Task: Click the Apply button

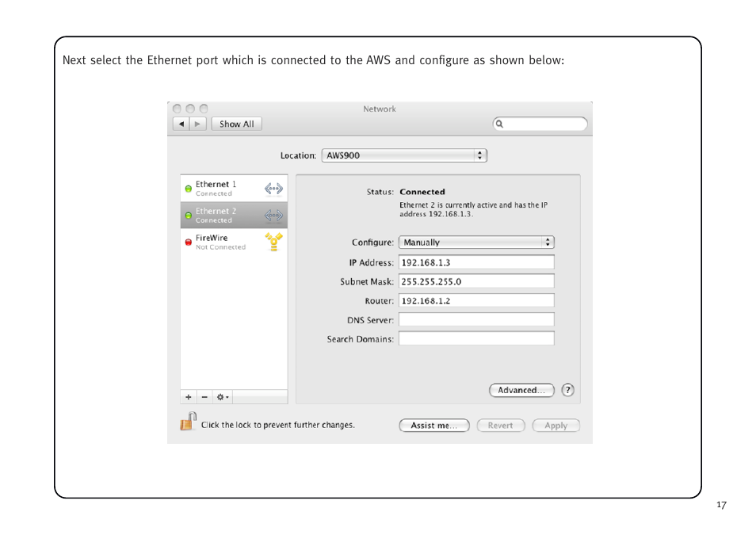Action: (x=556, y=426)
